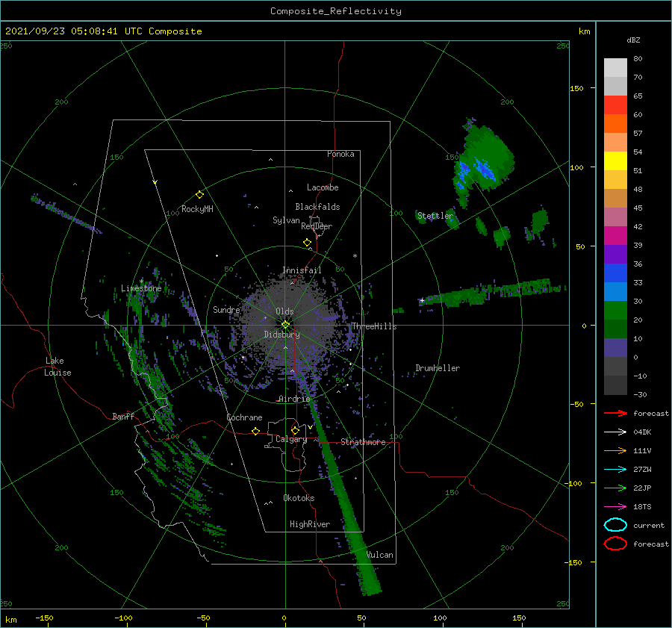Image resolution: width=672 pixels, height=628 pixels.
Task: Click 150 on the right km axis
Action: 576,88
